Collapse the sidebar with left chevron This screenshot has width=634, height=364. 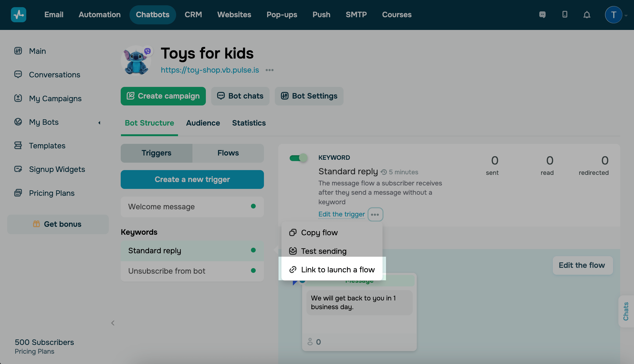pyautogui.click(x=113, y=323)
